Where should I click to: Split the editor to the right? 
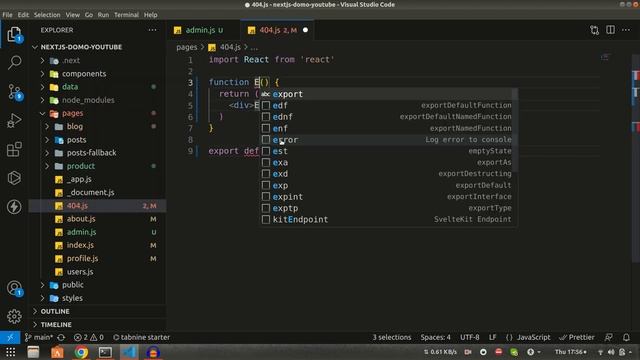tap(610, 30)
